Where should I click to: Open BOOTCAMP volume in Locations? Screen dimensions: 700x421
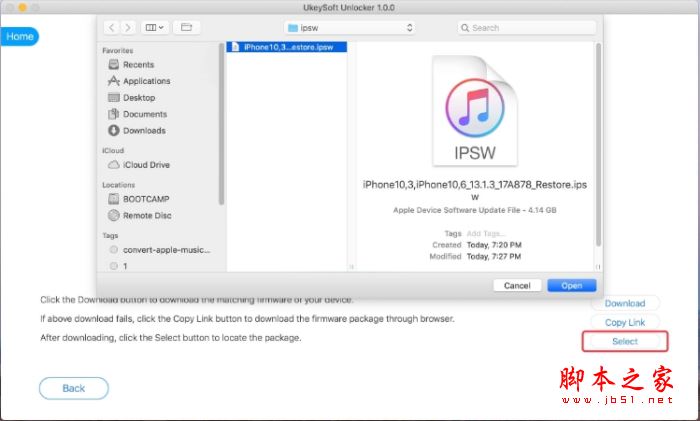click(146, 199)
